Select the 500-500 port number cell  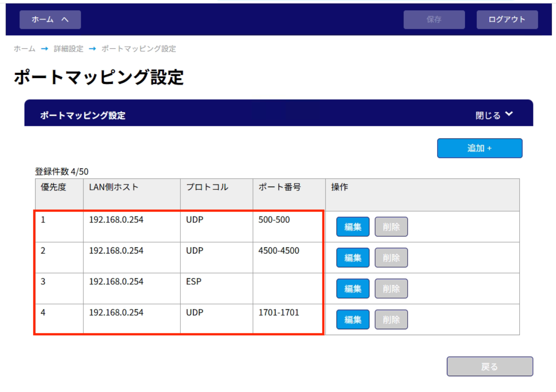tap(289, 227)
